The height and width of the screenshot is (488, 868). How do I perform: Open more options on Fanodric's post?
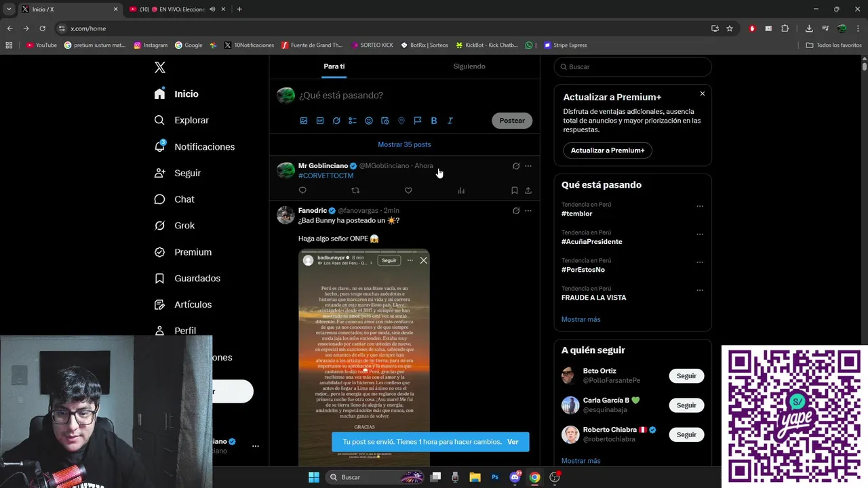528,211
